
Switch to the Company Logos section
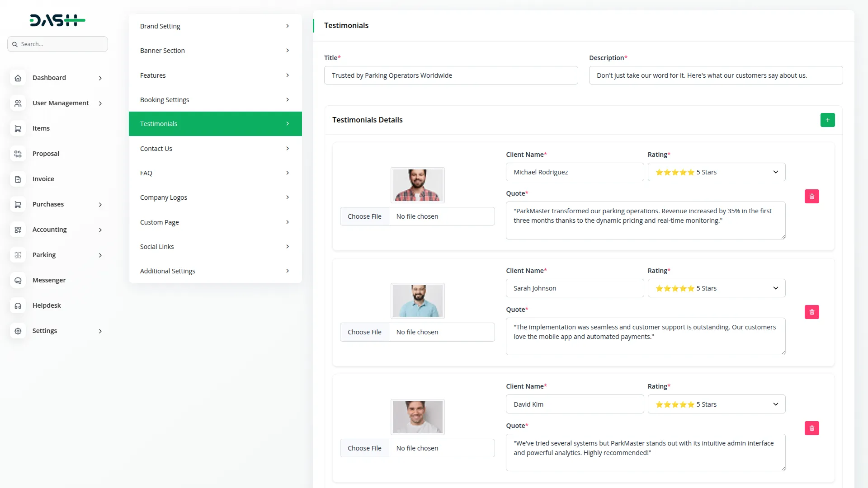point(215,197)
